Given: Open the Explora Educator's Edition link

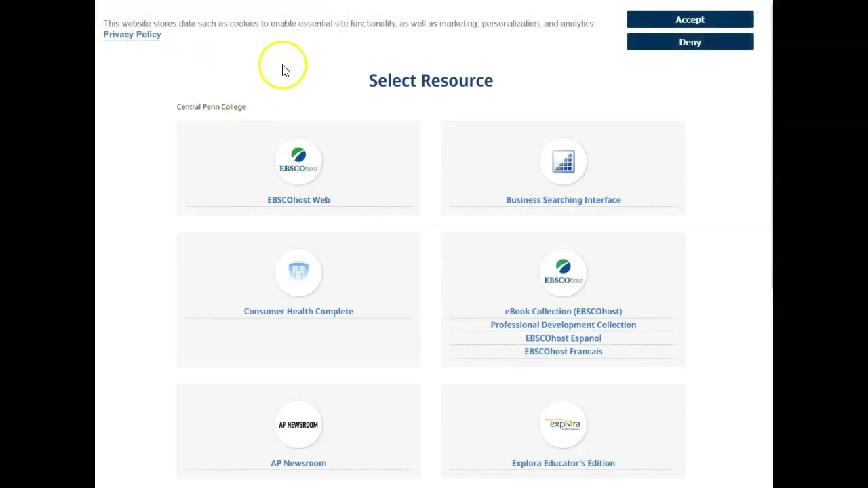Looking at the screenshot, I should tap(563, 464).
